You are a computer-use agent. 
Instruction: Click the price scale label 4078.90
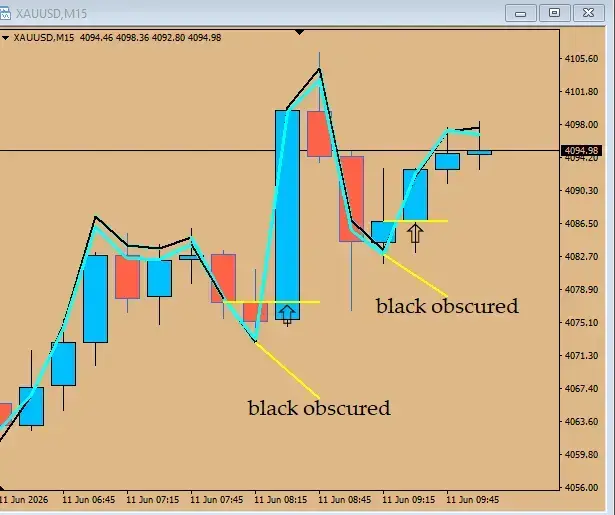click(581, 289)
